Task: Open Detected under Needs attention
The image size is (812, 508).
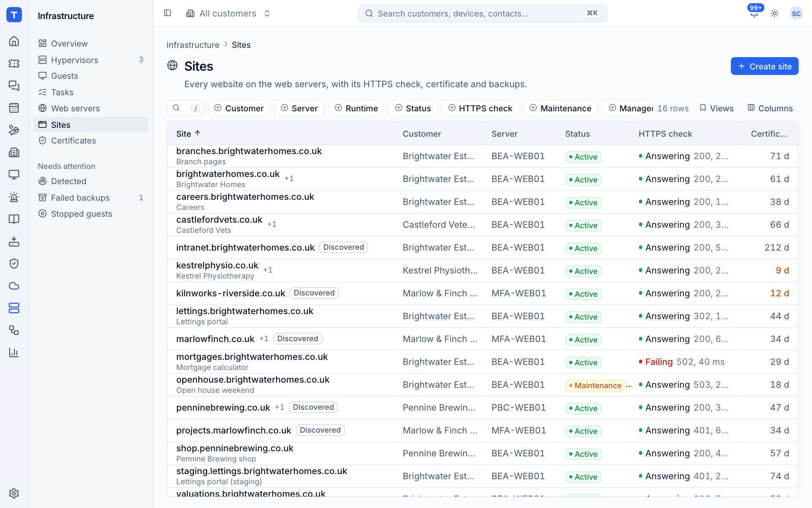Action: pos(91,181)
